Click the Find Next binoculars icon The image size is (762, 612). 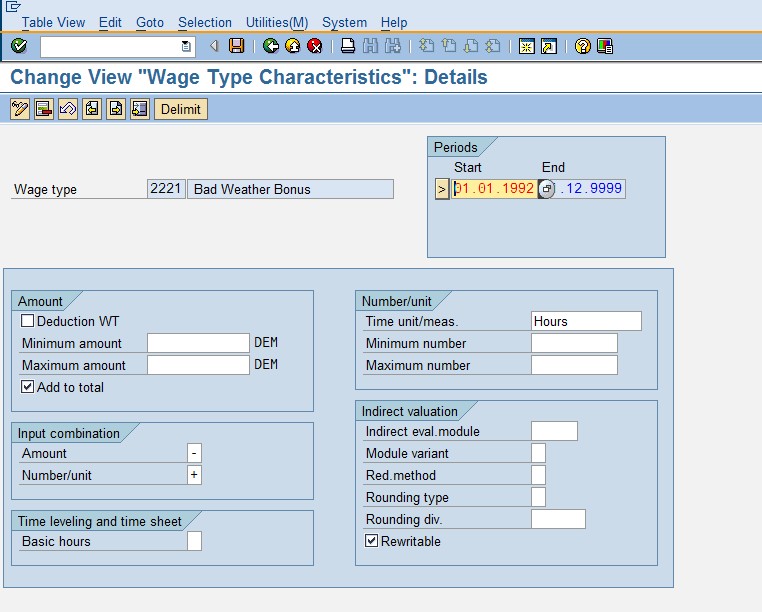[x=393, y=46]
